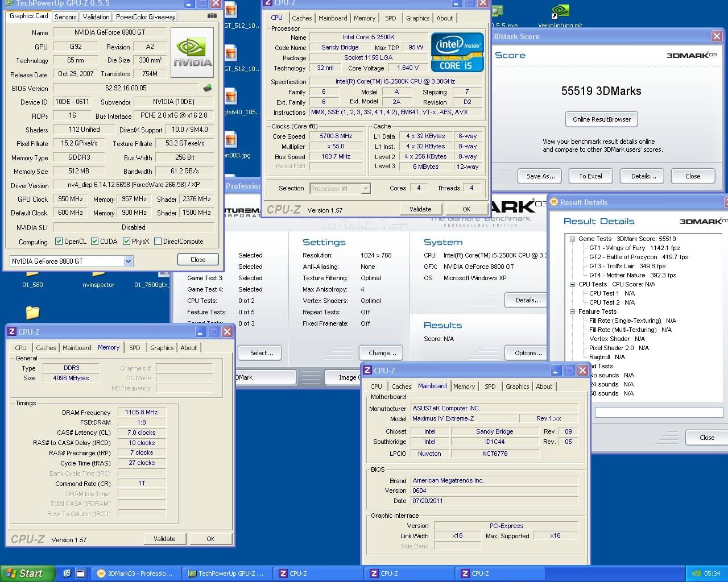Select the Pixel Shader 2.0 result row
The height and width of the screenshot is (582, 728).
pyautogui.click(x=619, y=348)
